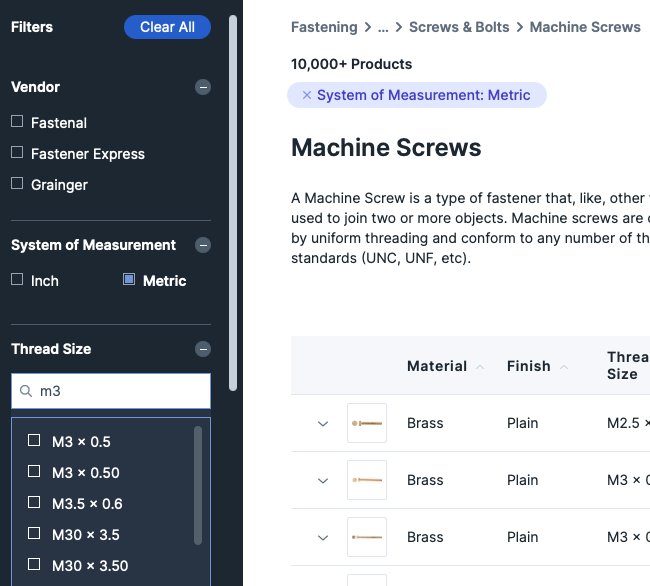Check the Grainger vendor checkbox
The height and width of the screenshot is (586, 650).
17,183
